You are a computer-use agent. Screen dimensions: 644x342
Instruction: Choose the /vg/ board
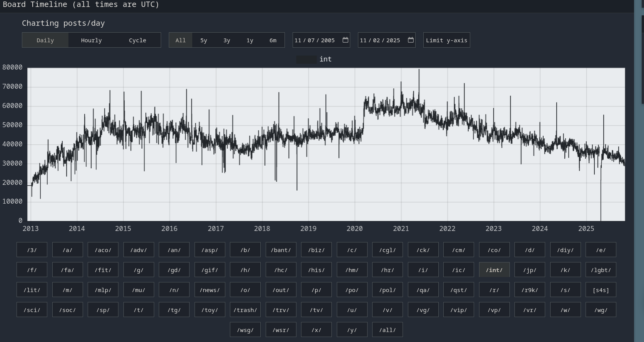(x=423, y=310)
